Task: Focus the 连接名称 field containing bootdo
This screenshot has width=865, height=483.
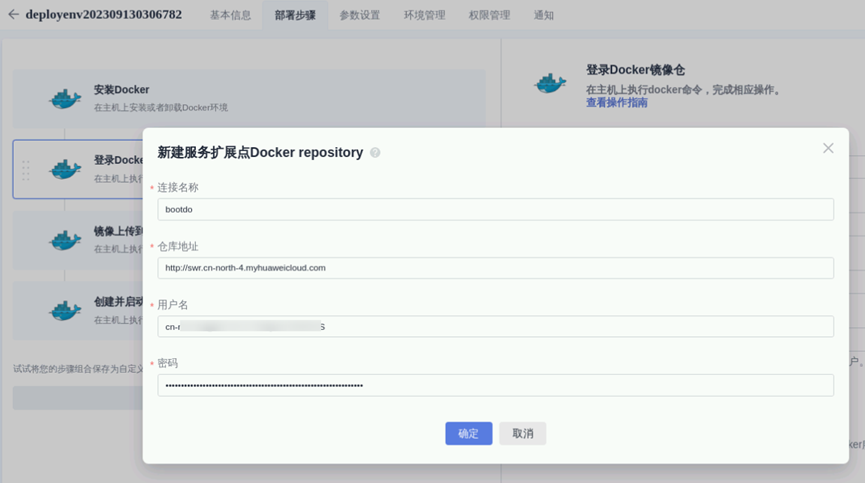Action: (x=495, y=210)
